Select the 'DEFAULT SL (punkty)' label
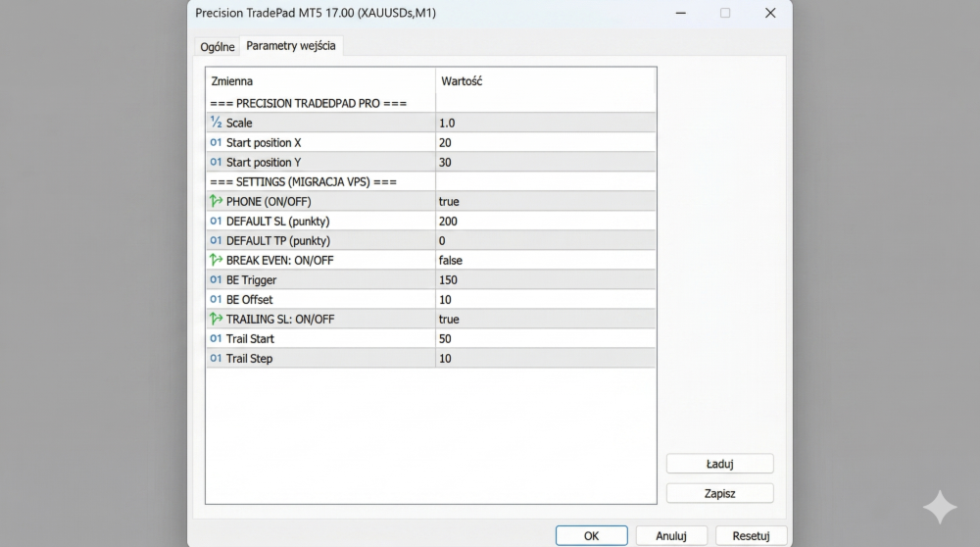Viewport: 980px width, 547px height. coord(278,222)
